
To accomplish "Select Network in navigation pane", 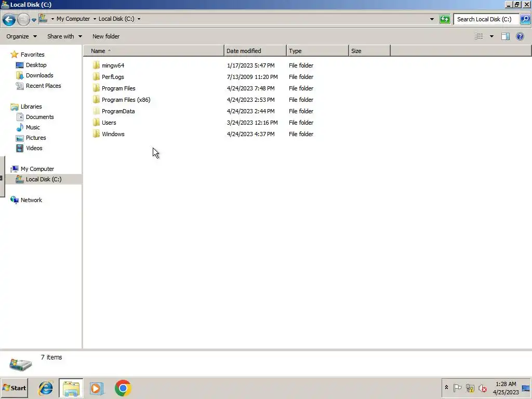I will (31, 200).
